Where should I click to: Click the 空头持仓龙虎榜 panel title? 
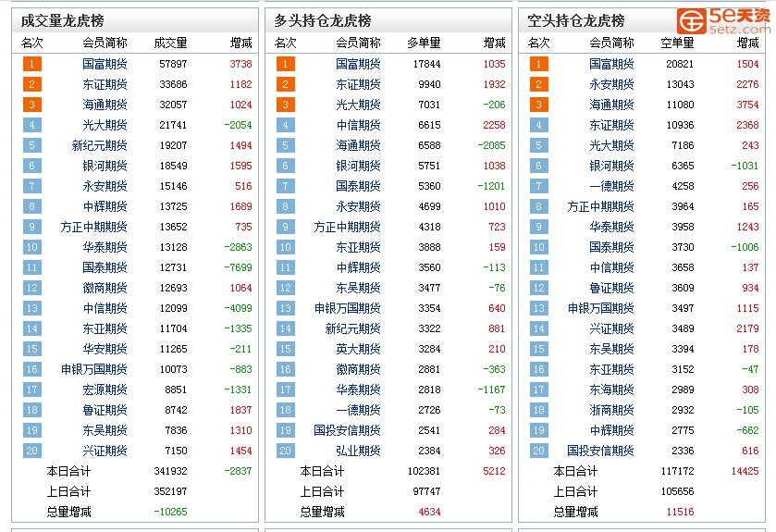[x=576, y=20]
